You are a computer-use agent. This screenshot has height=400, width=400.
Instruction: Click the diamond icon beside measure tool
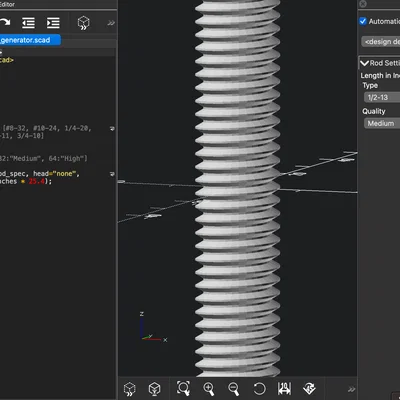click(309, 389)
